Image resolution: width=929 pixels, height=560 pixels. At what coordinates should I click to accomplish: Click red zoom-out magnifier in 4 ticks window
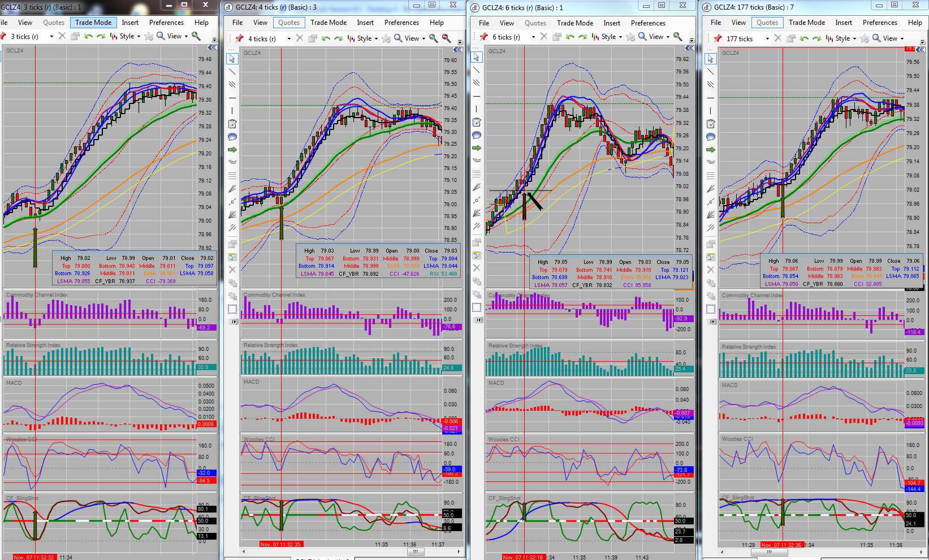pyautogui.click(x=446, y=38)
